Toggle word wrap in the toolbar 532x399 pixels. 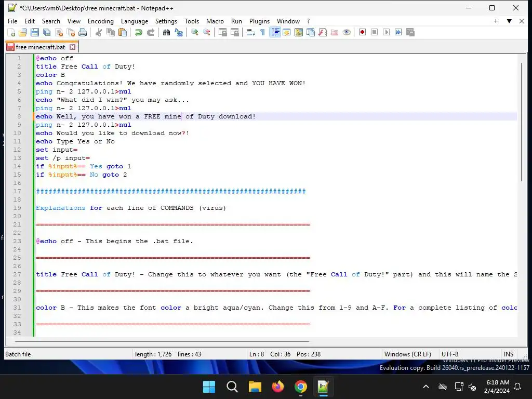click(251, 32)
